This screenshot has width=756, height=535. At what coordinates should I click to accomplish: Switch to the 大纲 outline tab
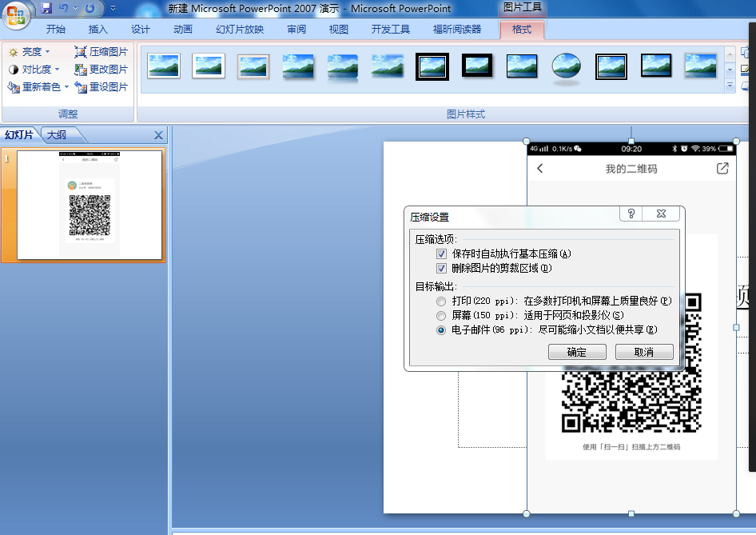pyautogui.click(x=57, y=135)
